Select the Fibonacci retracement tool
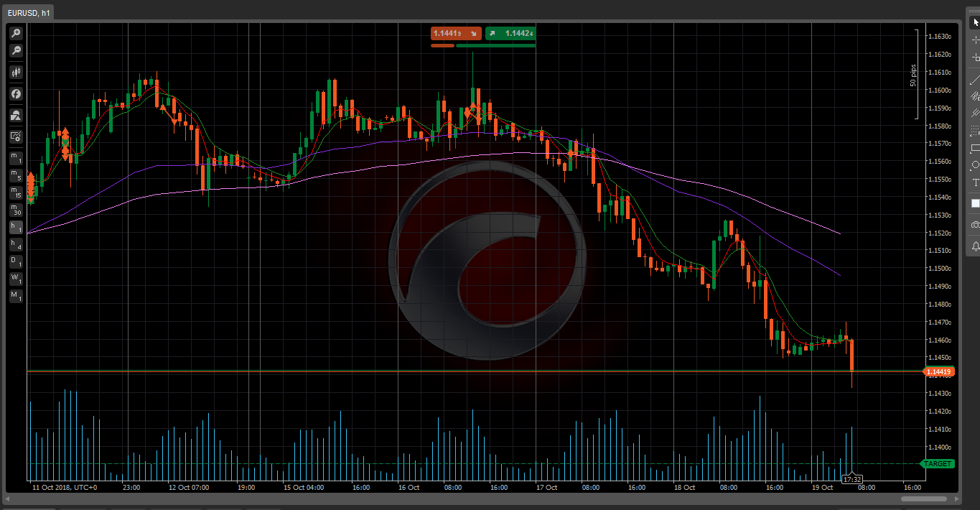This screenshot has height=510, width=980. pyautogui.click(x=976, y=131)
